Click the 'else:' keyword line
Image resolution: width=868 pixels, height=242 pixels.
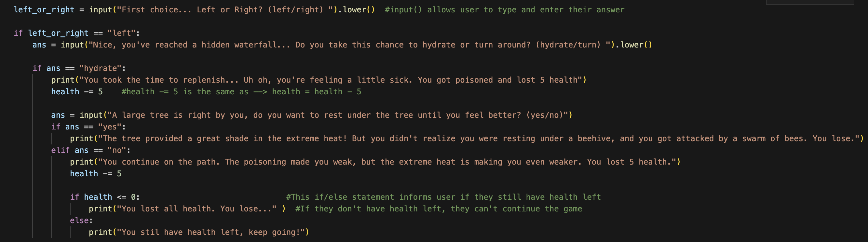(81, 221)
